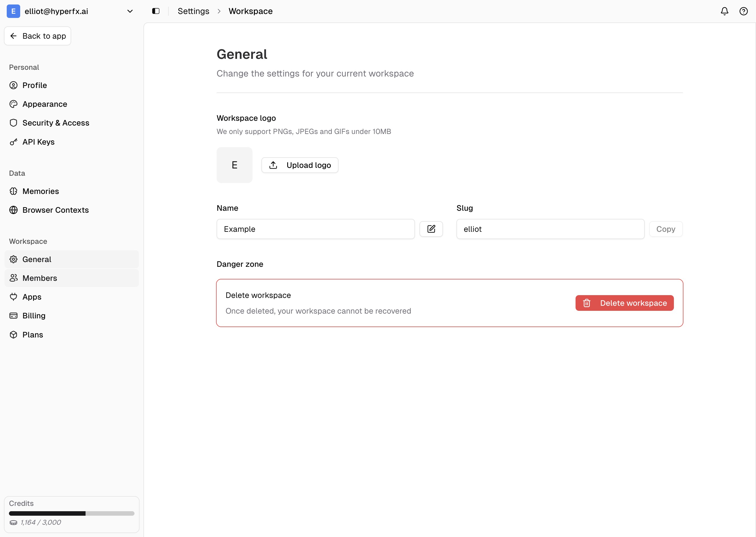The height and width of the screenshot is (537, 756).
Task: Click the Plans cube icon
Action: (x=13, y=334)
